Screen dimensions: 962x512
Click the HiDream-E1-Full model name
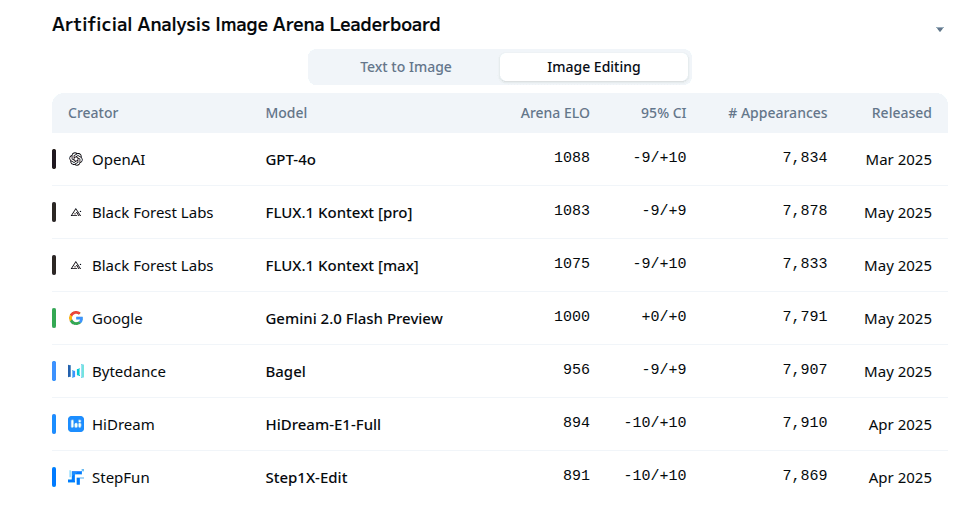[x=323, y=425]
